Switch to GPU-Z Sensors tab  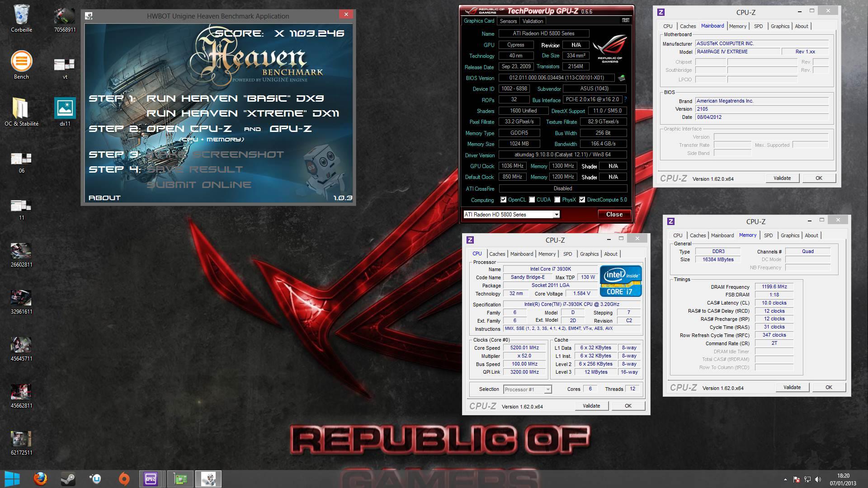click(508, 21)
